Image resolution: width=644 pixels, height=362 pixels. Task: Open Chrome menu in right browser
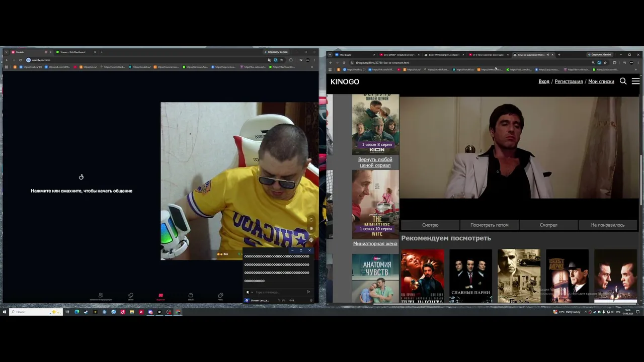click(x=638, y=63)
